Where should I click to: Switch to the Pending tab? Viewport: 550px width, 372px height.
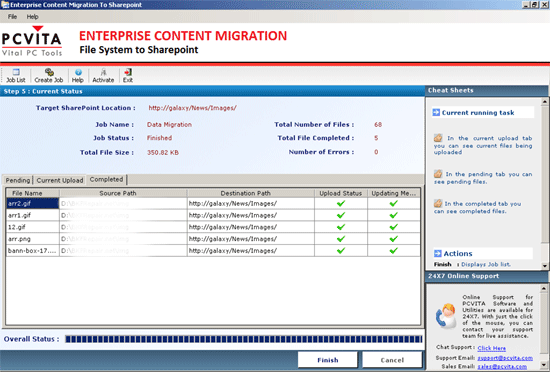[x=18, y=180]
